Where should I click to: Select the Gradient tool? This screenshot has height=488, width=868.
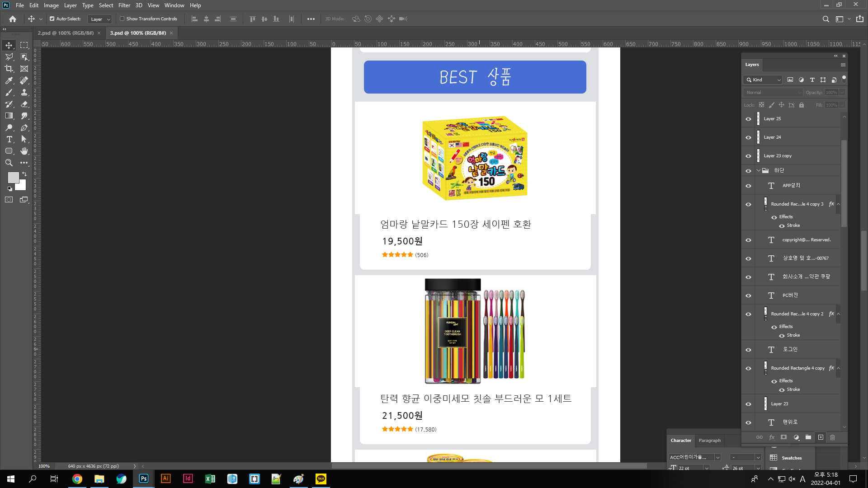9,116
